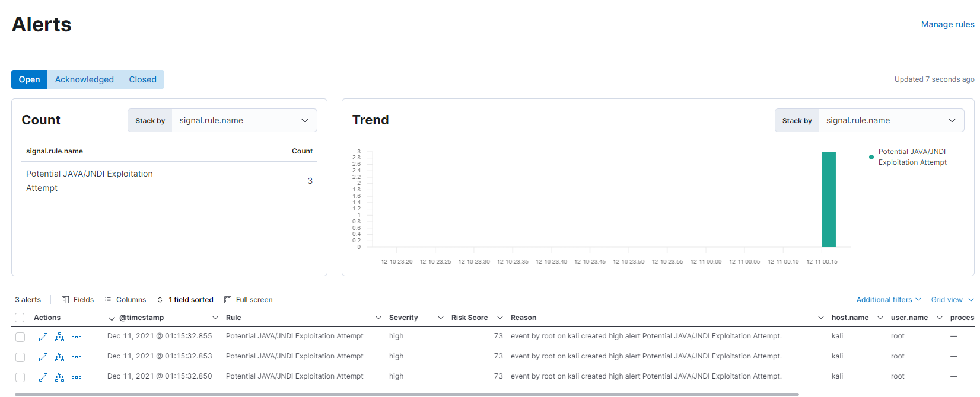Analyze event for the 01:15:32.855 alert
The width and height of the screenshot is (980, 397).
pyautogui.click(x=60, y=337)
